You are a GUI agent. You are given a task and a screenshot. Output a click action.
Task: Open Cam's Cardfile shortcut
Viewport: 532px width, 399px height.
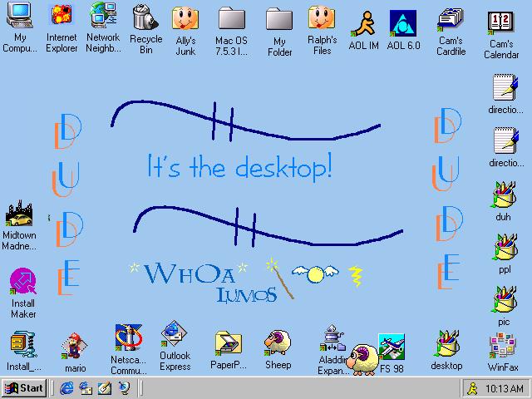coord(451,20)
